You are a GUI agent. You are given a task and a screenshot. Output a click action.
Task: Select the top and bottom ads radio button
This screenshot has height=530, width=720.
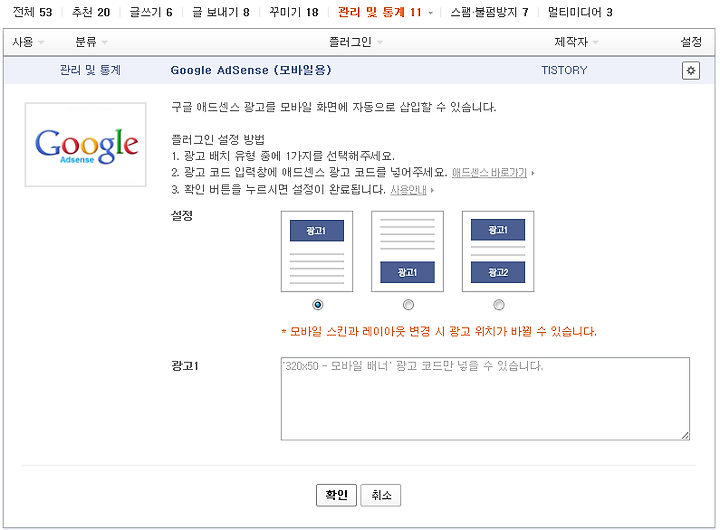[498, 304]
